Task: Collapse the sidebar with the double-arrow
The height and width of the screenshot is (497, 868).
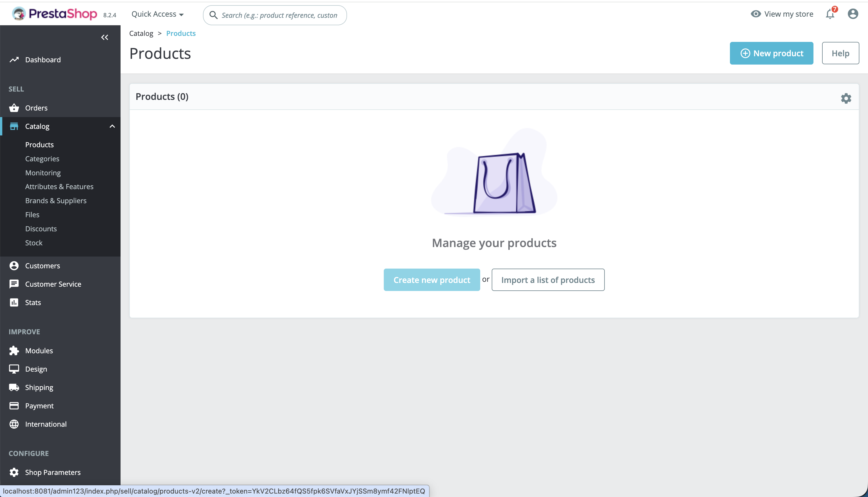Action: [104, 37]
